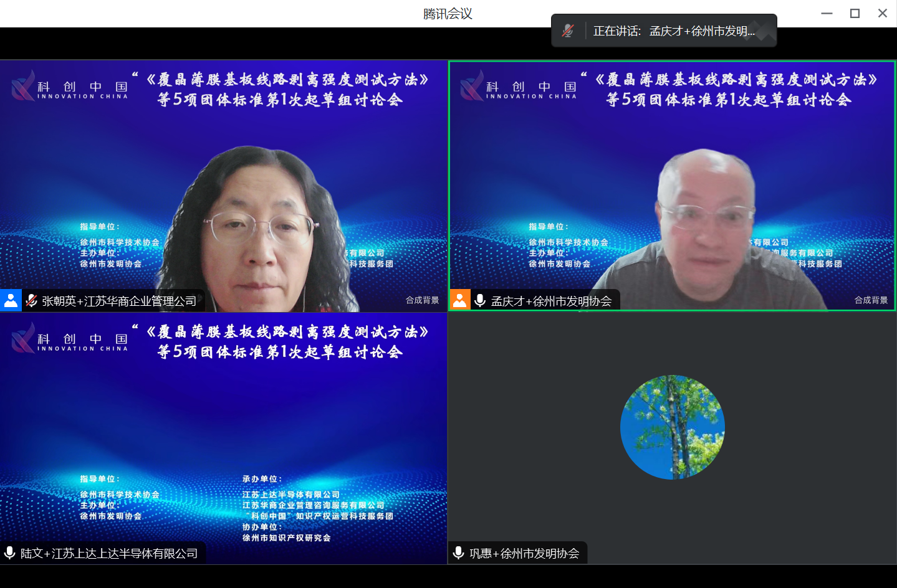Click the 合成背景 label on 孟庆才's tile
This screenshot has height=588, width=897.
tap(870, 299)
